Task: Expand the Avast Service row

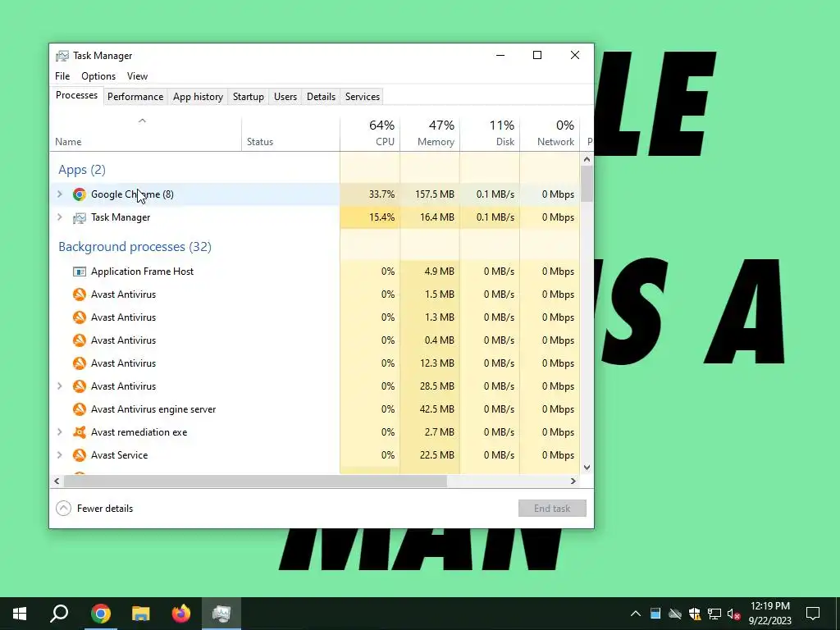Action: pos(59,454)
